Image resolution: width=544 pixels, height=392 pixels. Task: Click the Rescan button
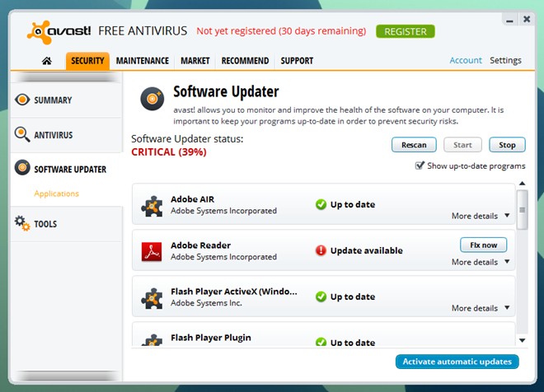click(x=414, y=145)
